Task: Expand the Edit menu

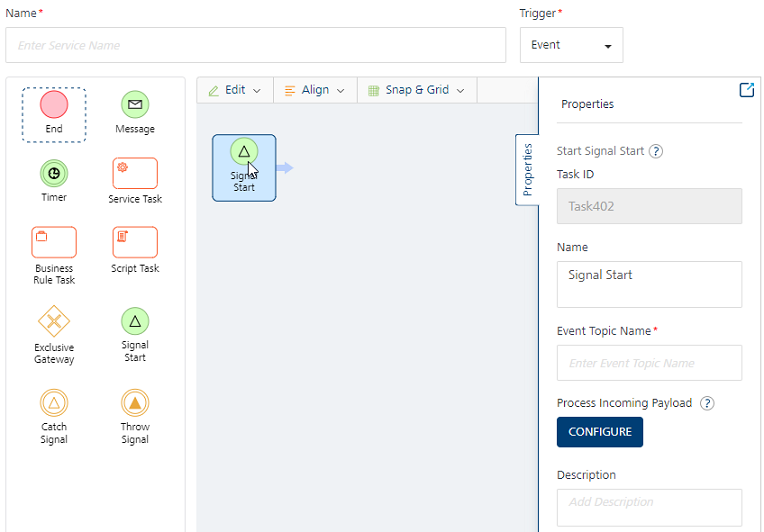Action: pyautogui.click(x=235, y=90)
